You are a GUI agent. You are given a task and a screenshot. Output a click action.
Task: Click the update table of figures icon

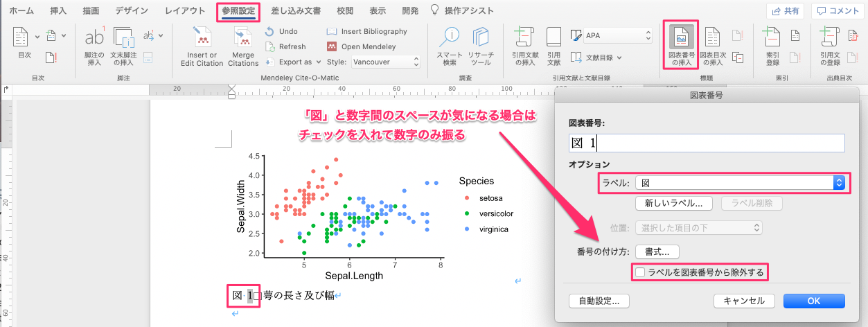tap(738, 35)
